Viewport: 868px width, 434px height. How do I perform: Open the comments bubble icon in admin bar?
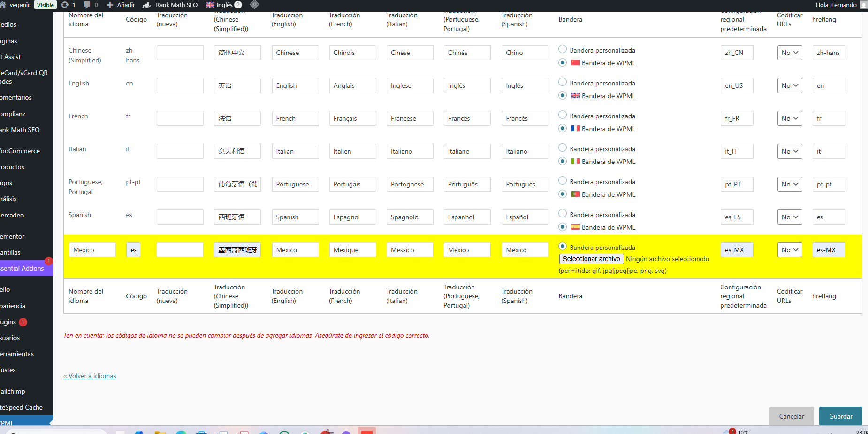[87, 5]
